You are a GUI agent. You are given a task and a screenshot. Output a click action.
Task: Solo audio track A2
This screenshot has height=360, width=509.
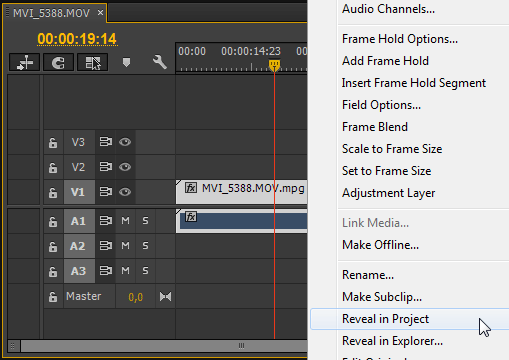[145, 246]
